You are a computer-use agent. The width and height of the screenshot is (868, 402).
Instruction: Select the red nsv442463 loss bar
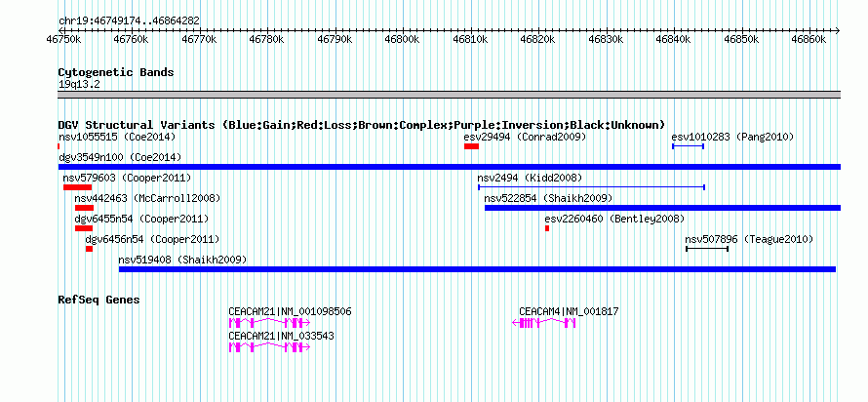pyautogui.click(x=84, y=208)
